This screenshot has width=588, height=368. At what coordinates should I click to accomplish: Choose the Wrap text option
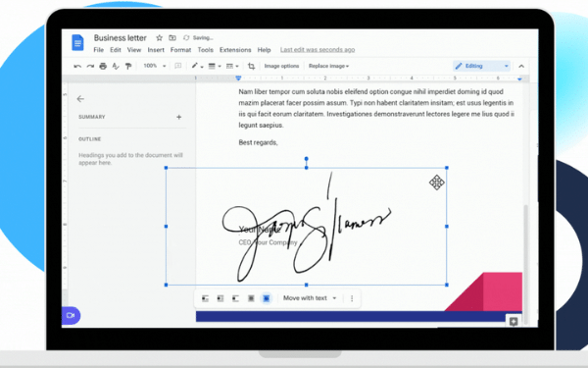[220, 298]
